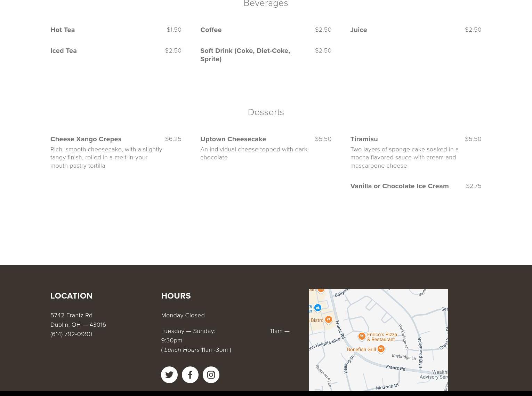
Task: Click the Lunch Hours 11am-3pm note
Action: click(196, 350)
